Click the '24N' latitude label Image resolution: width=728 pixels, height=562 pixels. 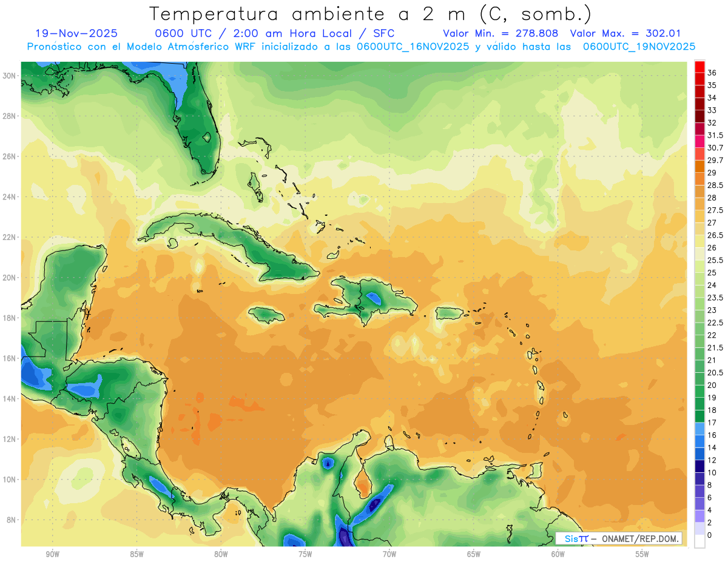pos(9,197)
